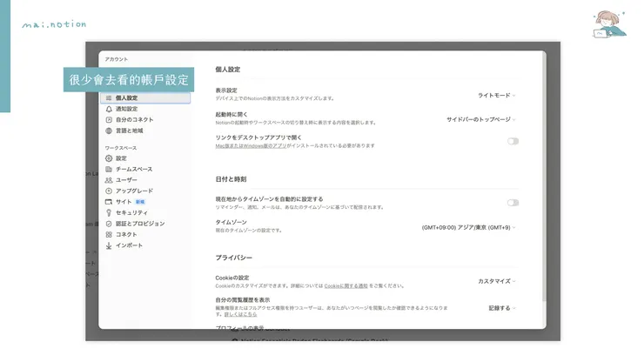
Task: Open セキュリティ settings page
Action: pyautogui.click(x=145, y=212)
